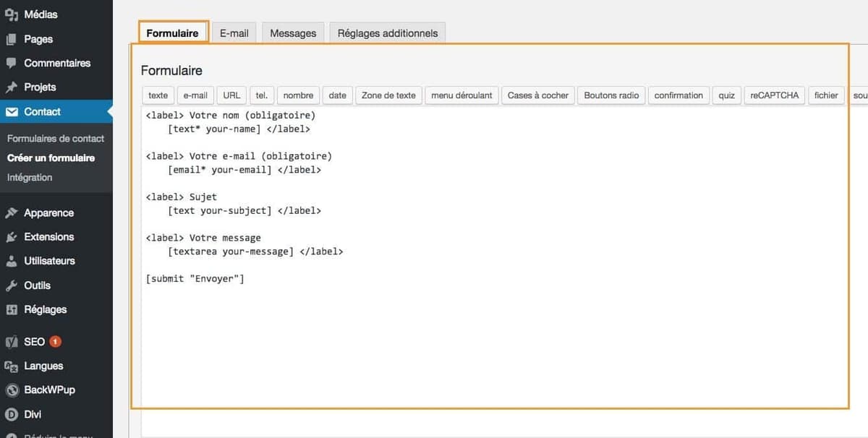
Task: Open the Réglages additionnels tab
Action: coord(387,33)
